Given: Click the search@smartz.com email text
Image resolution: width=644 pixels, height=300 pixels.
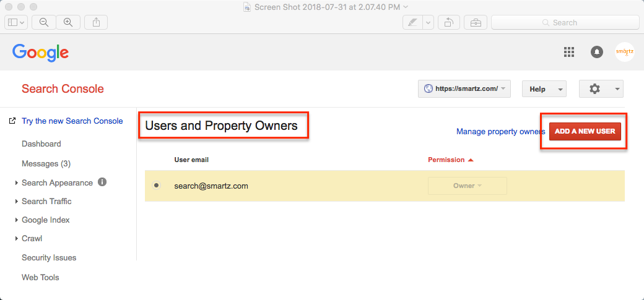Looking at the screenshot, I should [211, 186].
